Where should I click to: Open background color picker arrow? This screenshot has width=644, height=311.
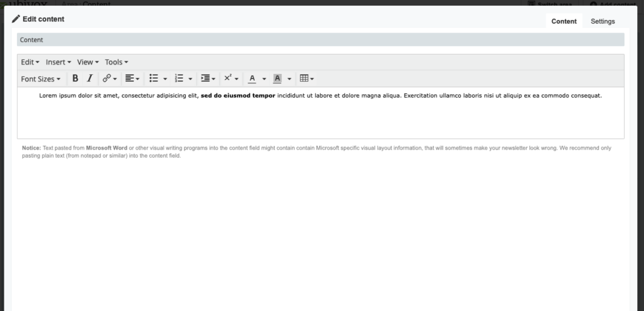(289, 79)
